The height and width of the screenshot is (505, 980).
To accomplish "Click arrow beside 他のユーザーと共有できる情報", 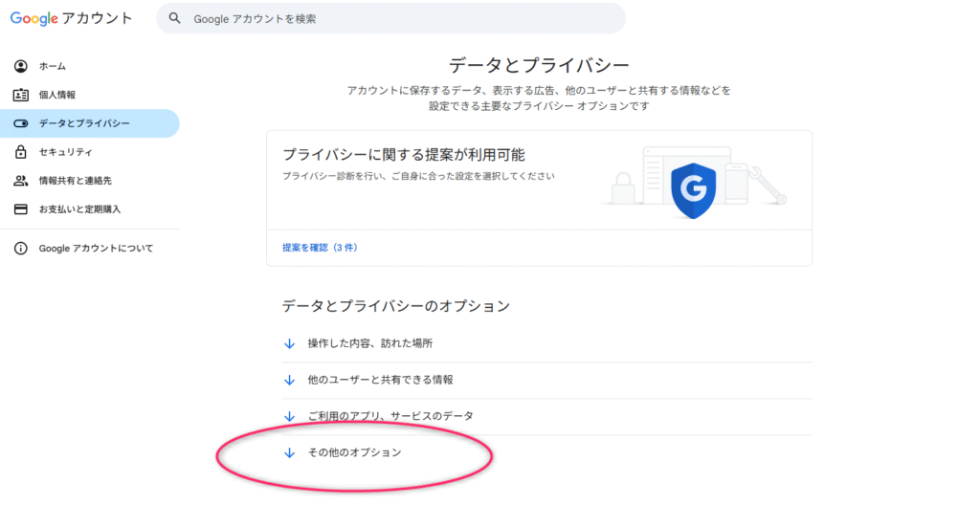I will (289, 380).
